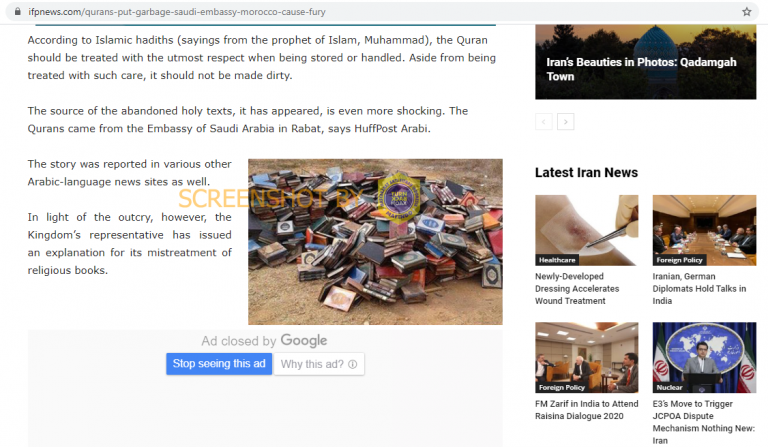Open Iran's Beauties in Photos: Qadamgah Town
Image resolution: width=768 pixels, height=447 pixels.
pyautogui.click(x=641, y=69)
